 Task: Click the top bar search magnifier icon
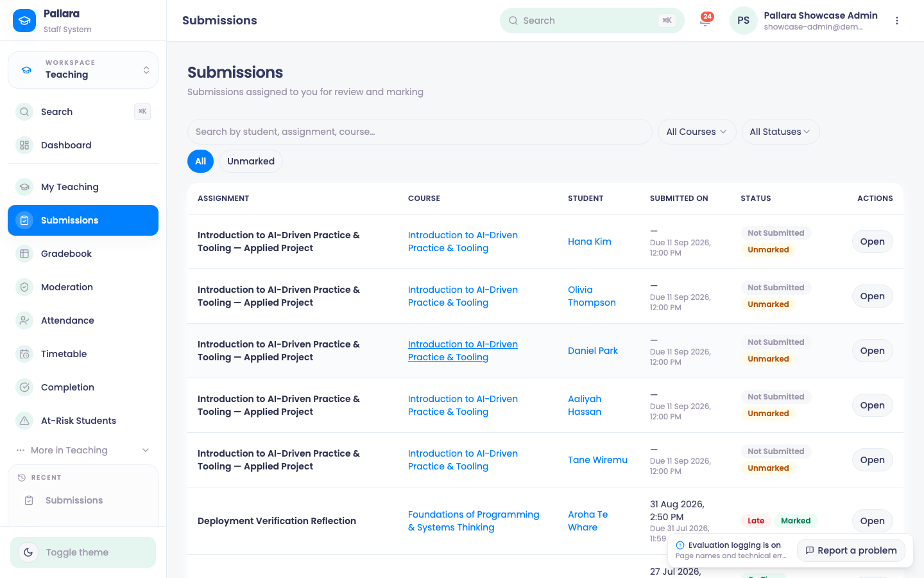(x=513, y=21)
